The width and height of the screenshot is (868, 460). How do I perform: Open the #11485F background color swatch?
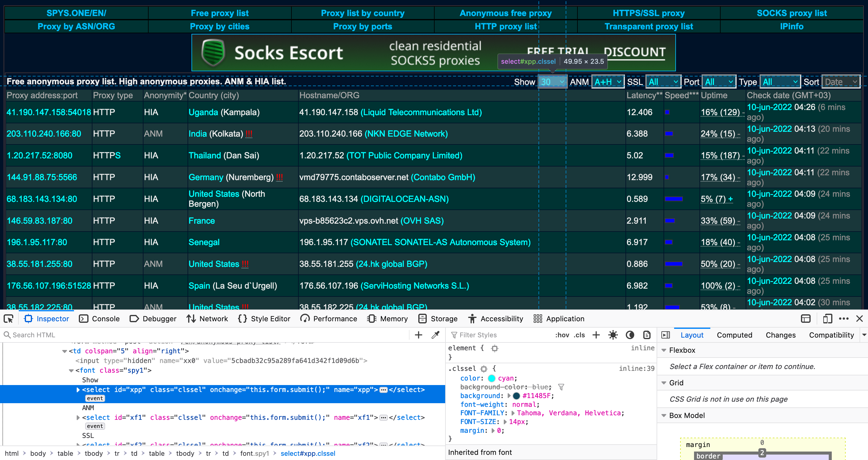tap(516, 396)
